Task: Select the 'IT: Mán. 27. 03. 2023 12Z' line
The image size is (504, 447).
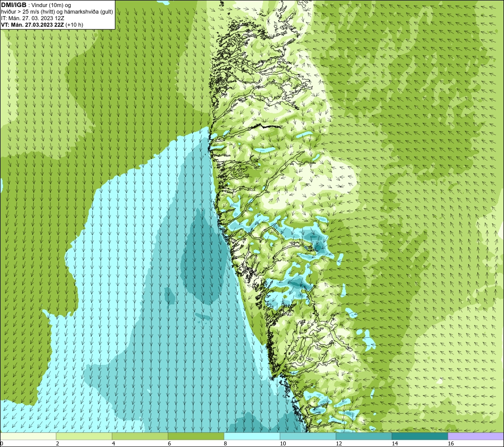Action: [32, 18]
